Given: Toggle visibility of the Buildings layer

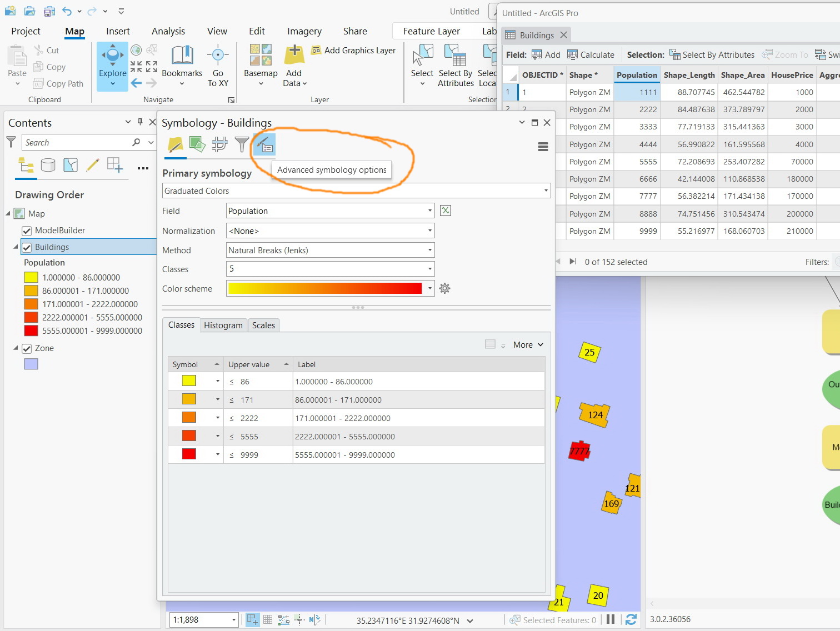Looking at the screenshot, I should click(26, 247).
